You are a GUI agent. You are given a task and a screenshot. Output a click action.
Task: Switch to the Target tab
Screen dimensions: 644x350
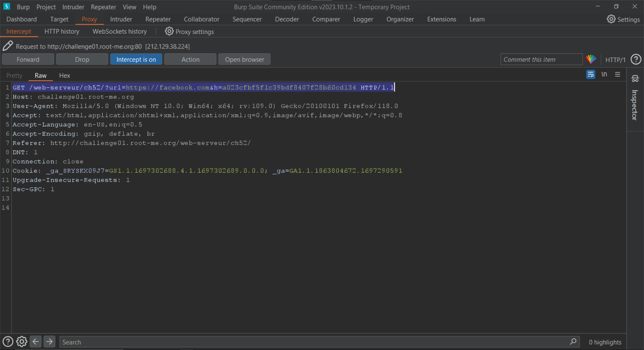[59, 19]
